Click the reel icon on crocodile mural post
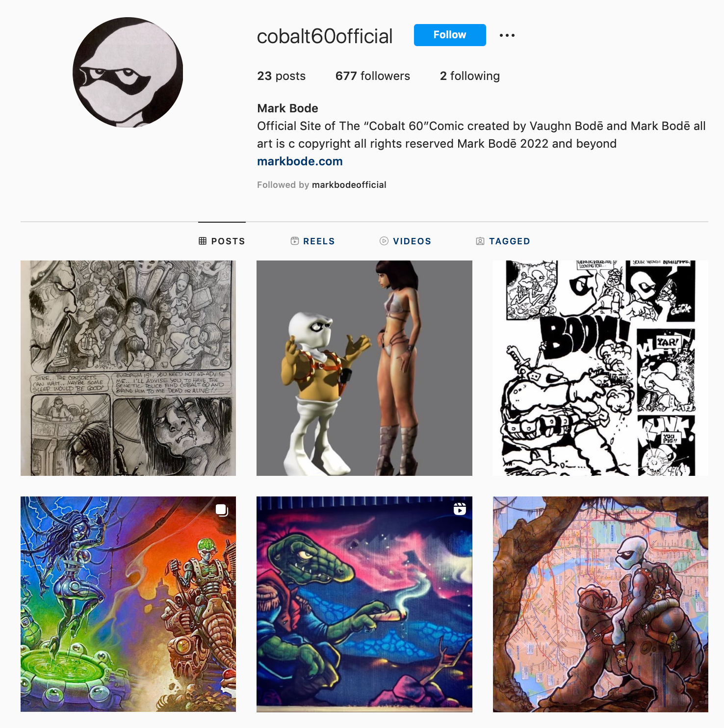Viewport: 724px width, 728px height. pyautogui.click(x=460, y=509)
